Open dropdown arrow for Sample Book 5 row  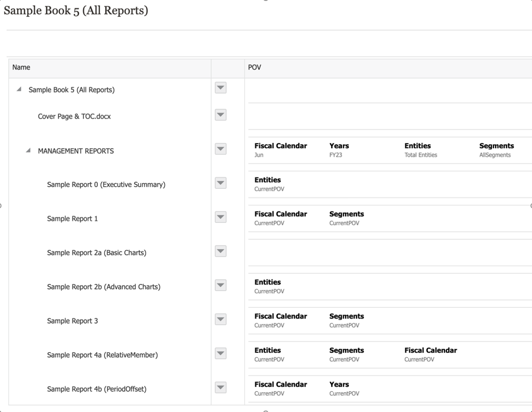(220, 88)
